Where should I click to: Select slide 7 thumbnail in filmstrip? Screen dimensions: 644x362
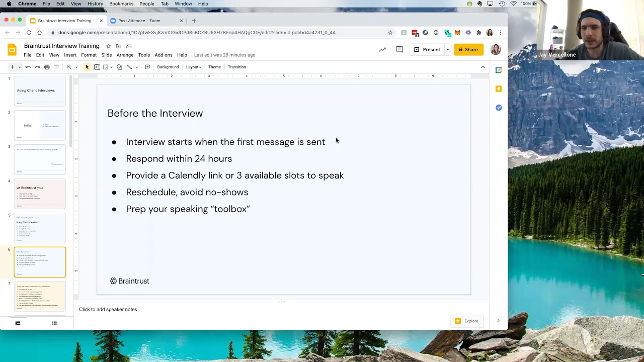[x=40, y=296]
